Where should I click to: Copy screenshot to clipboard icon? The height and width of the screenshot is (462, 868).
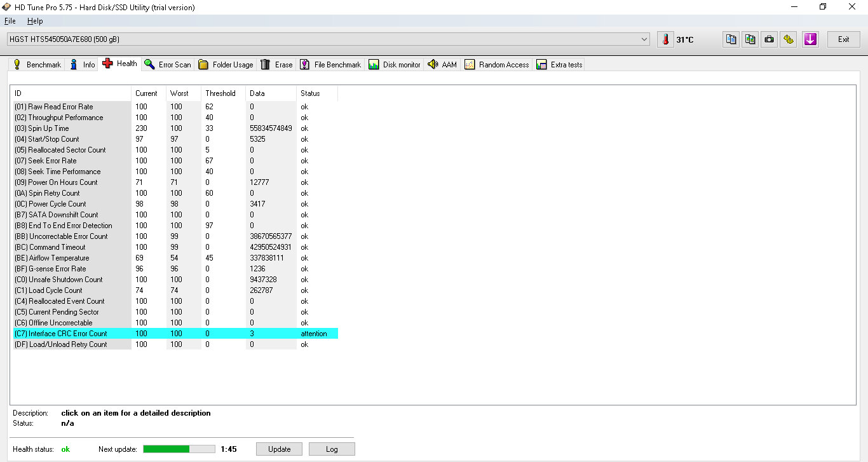(x=750, y=39)
